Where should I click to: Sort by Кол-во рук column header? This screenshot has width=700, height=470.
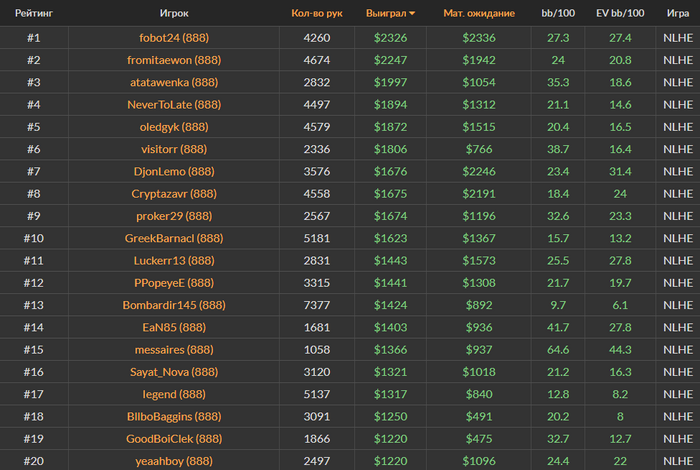pyautogui.click(x=317, y=13)
